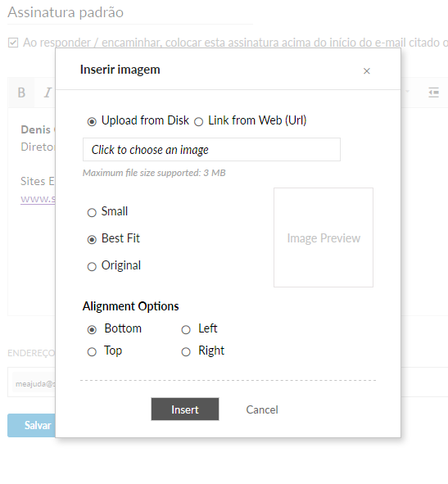Open the toolbar dropdown arrow beside outdent
Viewport: 448px width, 484px height.
[x=407, y=92]
